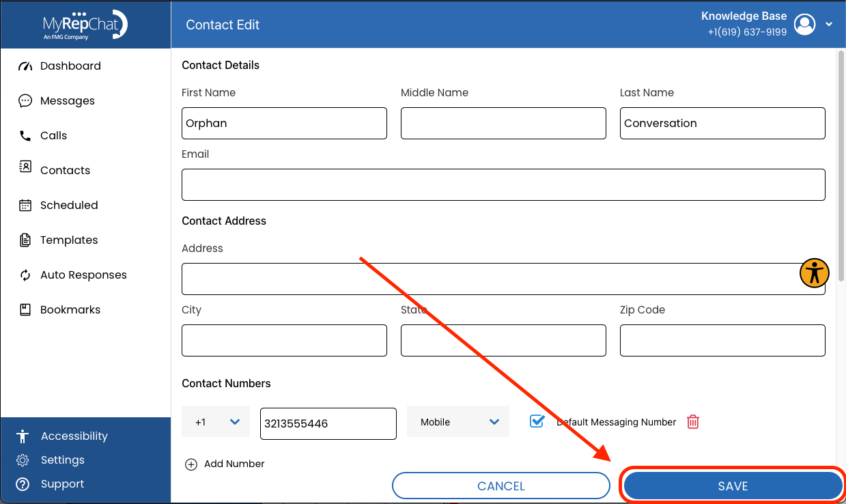Image resolution: width=846 pixels, height=504 pixels.
Task: Click the Middle Name input field
Action: tap(503, 124)
